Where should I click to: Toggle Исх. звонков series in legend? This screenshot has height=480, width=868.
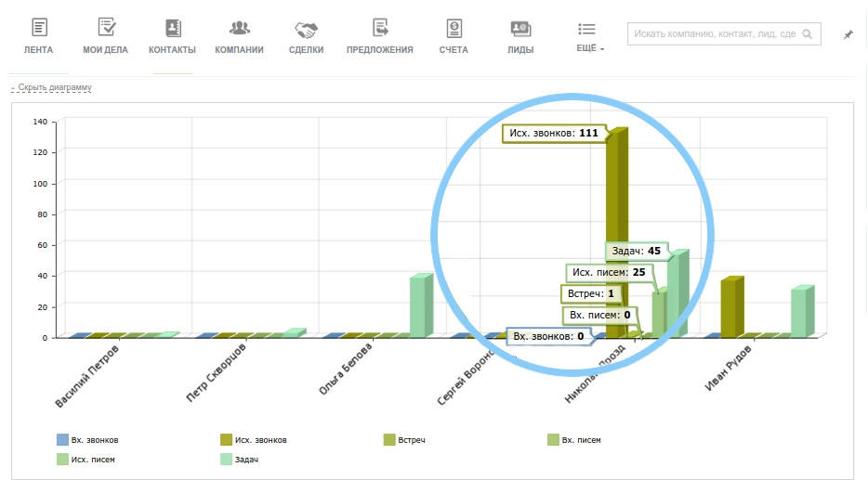tap(254, 440)
